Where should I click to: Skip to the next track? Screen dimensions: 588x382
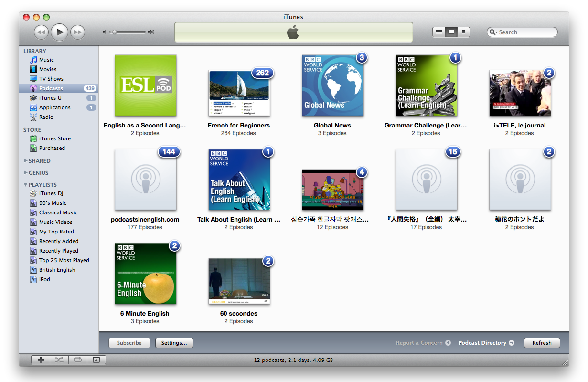click(77, 32)
